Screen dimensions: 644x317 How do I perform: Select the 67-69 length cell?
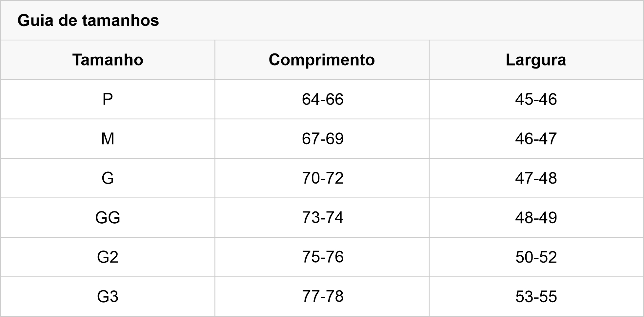[x=322, y=139]
